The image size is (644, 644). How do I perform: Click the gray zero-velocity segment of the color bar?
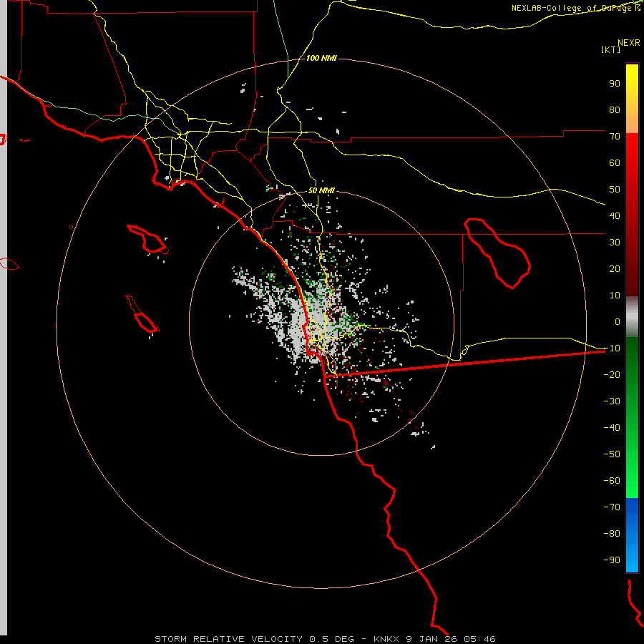[632, 317]
